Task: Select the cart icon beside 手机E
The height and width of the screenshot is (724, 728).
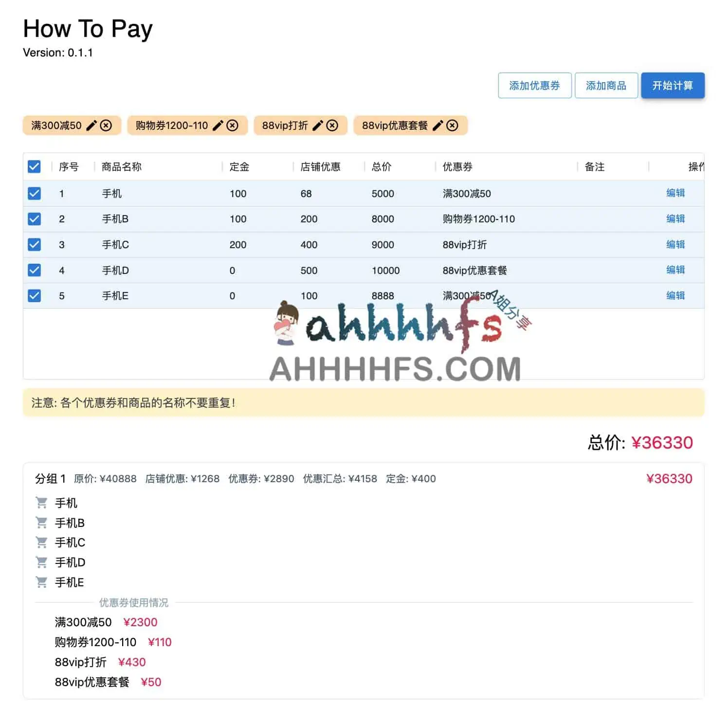Action: click(x=41, y=582)
